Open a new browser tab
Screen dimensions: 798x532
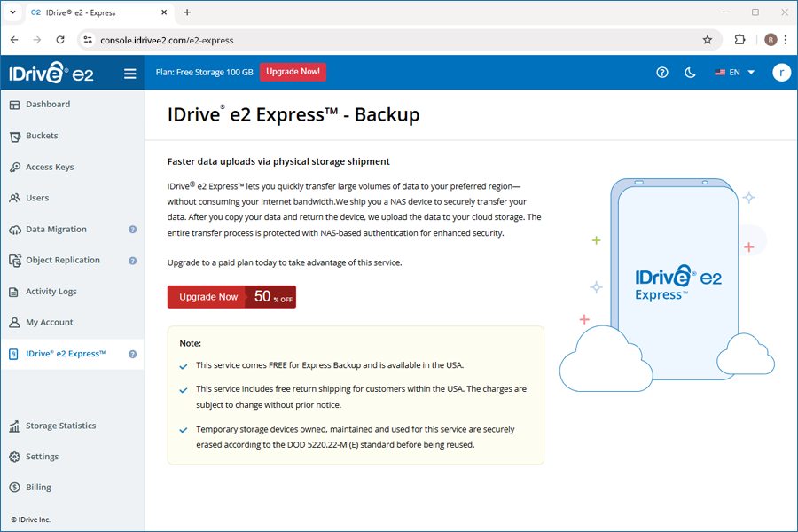[187, 12]
